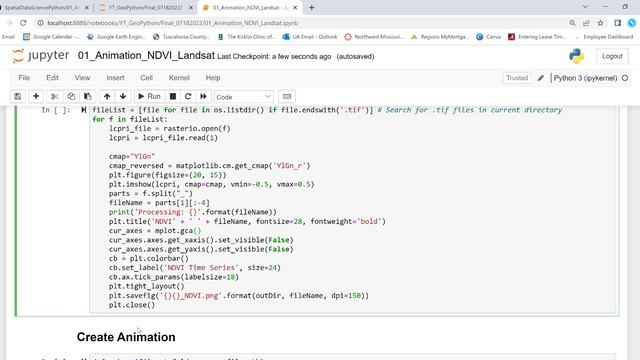Open Google Calendar bookmark

coord(51,37)
